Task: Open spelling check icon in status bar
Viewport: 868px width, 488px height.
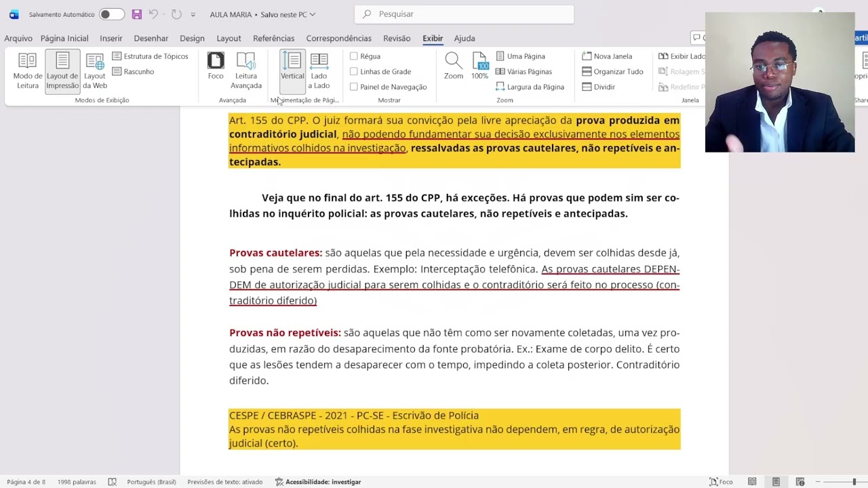Action: tap(112, 482)
